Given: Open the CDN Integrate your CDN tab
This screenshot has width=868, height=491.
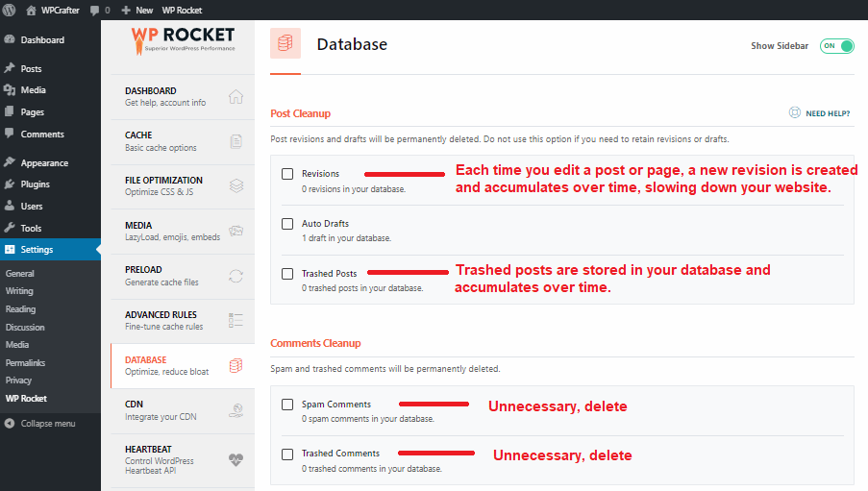Looking at the screenshot, I should [183, 410].
